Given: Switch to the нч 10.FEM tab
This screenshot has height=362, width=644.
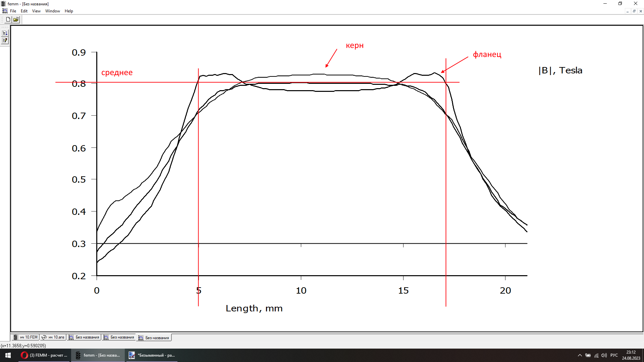Looking at the screenshot, I should [x=25, y=337].
